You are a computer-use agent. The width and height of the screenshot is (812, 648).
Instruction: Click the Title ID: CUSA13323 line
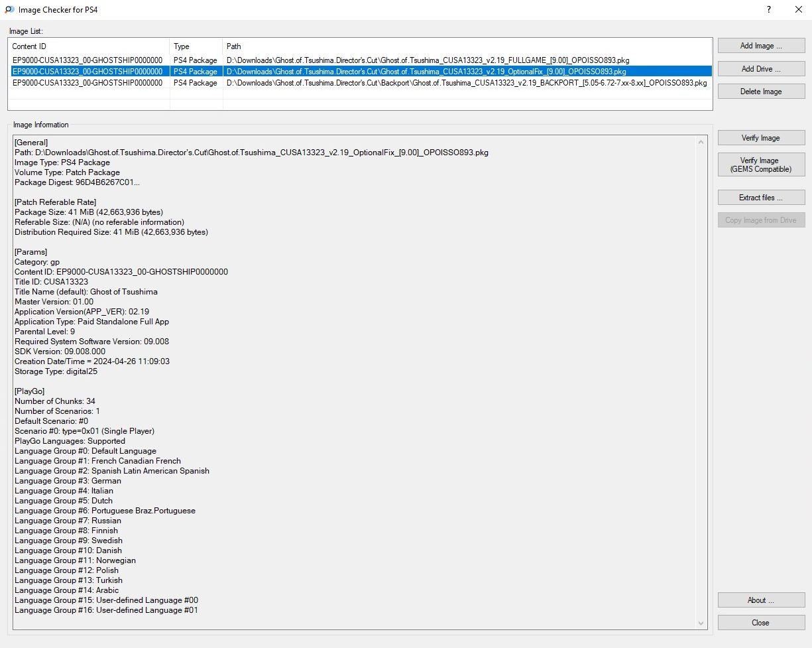[x=51, y=282]
